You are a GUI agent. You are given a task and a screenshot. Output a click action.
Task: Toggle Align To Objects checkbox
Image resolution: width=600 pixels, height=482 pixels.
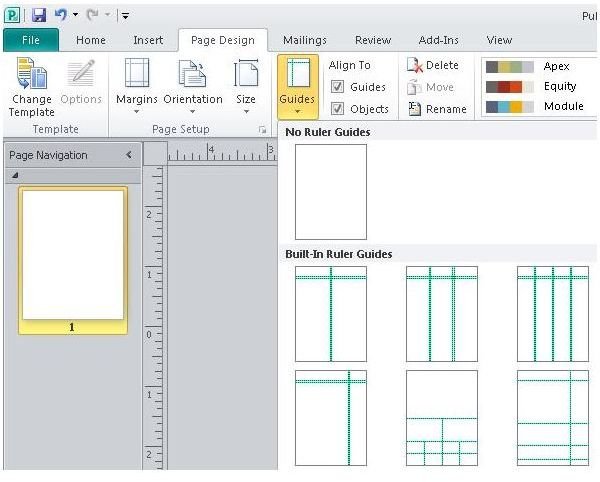(337, 109)
